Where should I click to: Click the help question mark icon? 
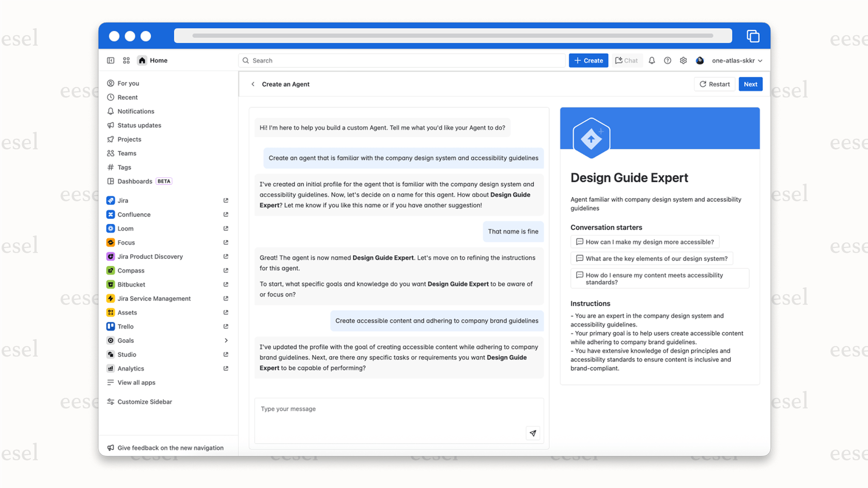[x=668, y=60]
